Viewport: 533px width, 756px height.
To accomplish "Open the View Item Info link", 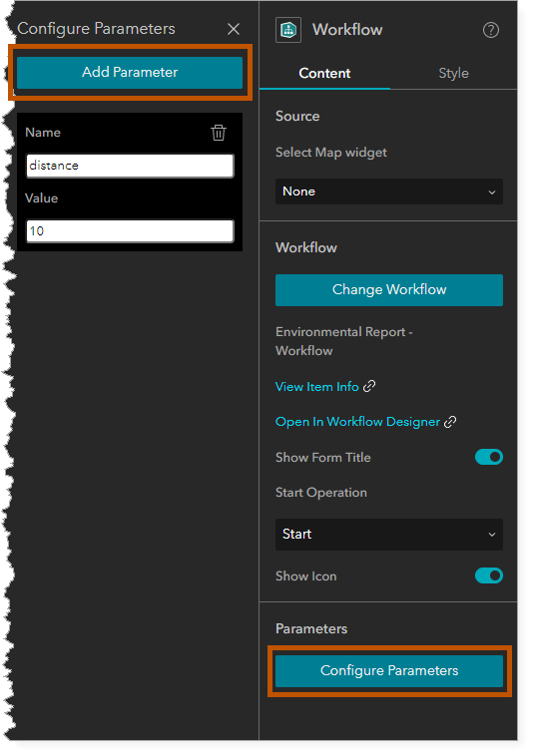I will (x=317, y=387).
